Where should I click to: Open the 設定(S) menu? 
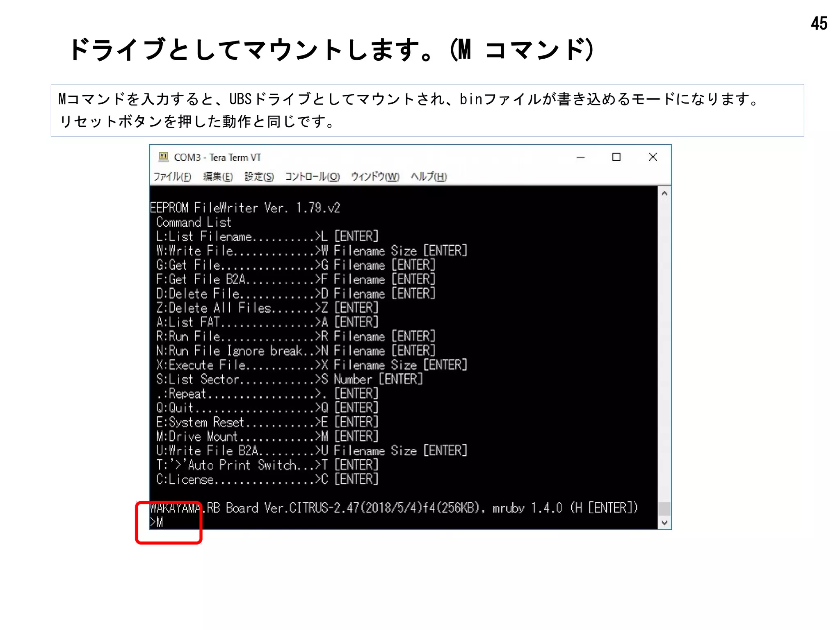(x=259, y=176)
